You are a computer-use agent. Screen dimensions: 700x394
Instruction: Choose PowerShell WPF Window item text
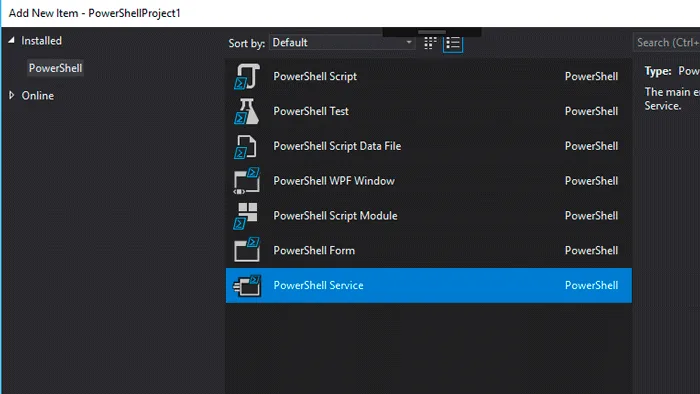tap(334, 181)
